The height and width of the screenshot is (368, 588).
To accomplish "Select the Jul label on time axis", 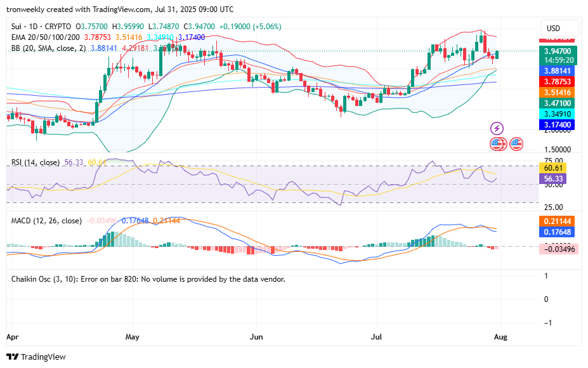I will (376, 338).
